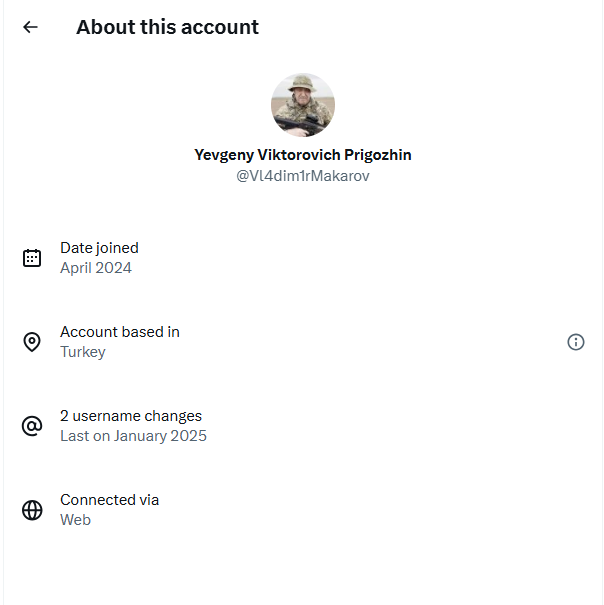Image resolution: width=604 pixels, height=605 pixels.
Task: Select the Turkey location text
Action: tap(82, 352)
